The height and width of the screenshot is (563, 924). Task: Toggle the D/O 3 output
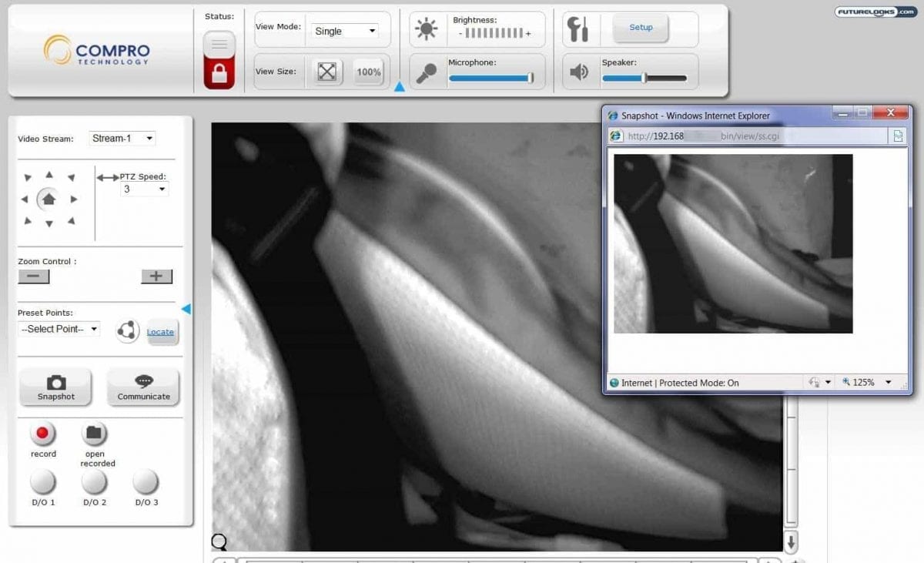tap(146, 482)
